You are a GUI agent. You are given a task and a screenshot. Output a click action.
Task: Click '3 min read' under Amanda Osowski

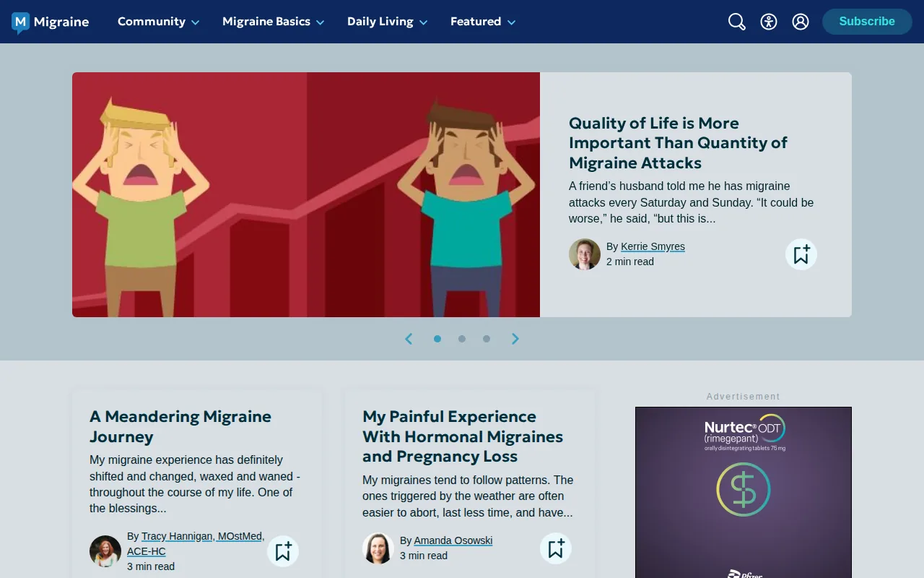pyautogui.click(x=424, y=556)
